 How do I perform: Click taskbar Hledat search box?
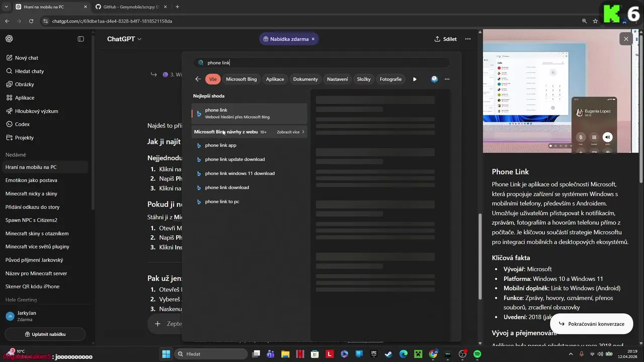(x=209, y=354)
